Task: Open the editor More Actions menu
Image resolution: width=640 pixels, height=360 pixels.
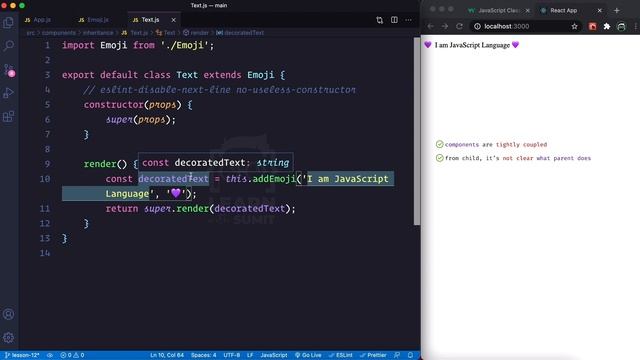Action: coord(408,20)
